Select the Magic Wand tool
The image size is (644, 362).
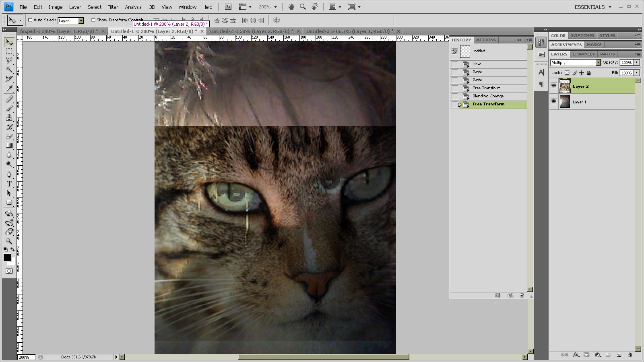[9, 70]
